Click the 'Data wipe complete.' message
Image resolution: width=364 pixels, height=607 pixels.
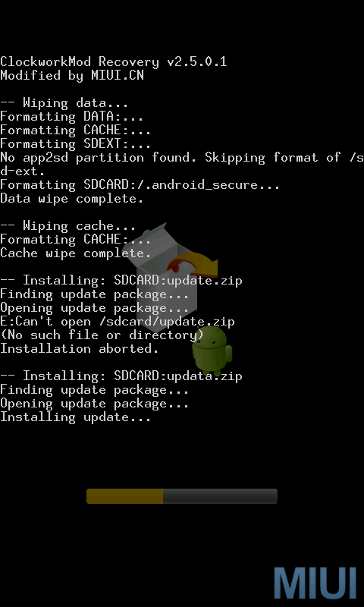click(72, 199)
